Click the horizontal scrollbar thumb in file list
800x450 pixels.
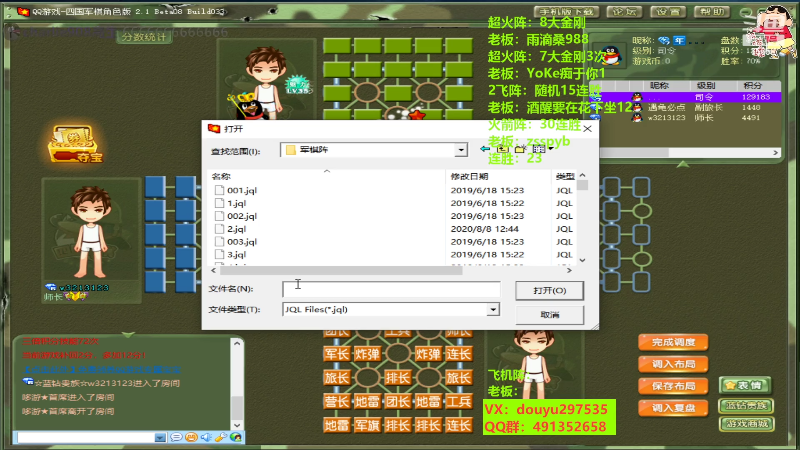pos(341,271)
